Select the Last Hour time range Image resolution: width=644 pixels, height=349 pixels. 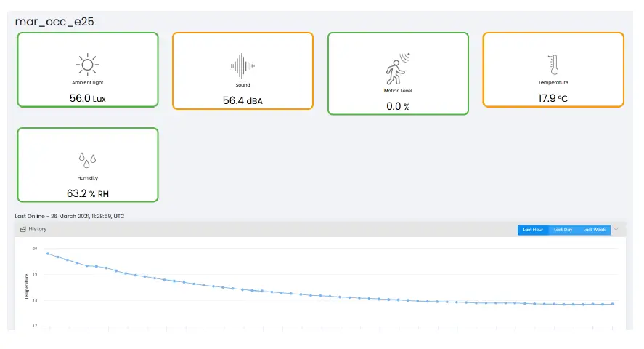(x=533, y=230)
